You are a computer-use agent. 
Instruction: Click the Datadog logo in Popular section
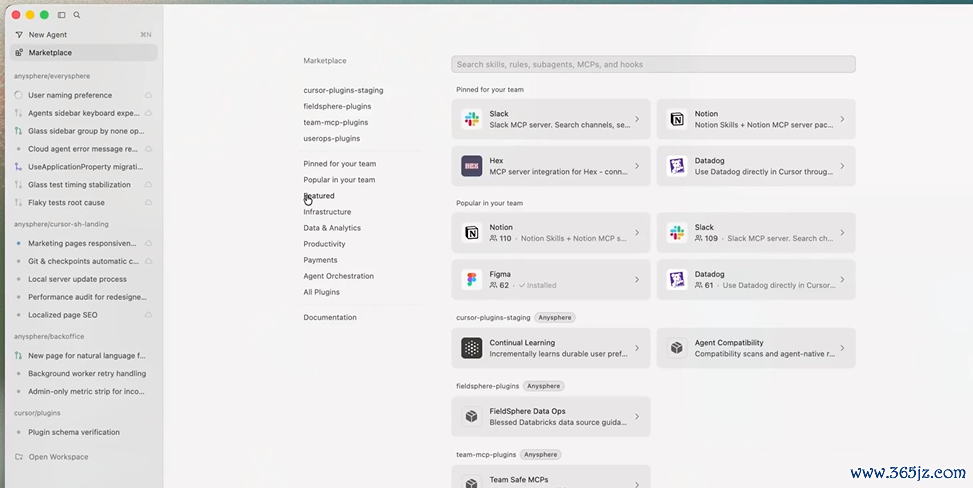tap(676, 279)
